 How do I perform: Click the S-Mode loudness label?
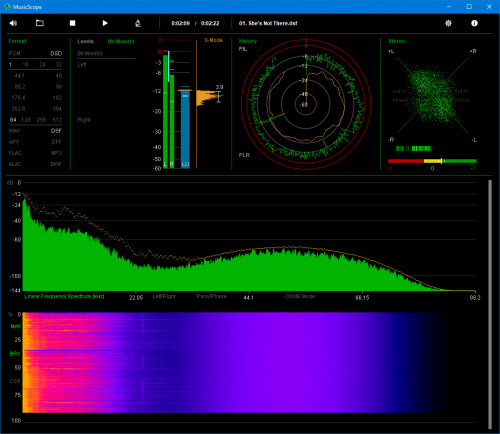(213, 40)
